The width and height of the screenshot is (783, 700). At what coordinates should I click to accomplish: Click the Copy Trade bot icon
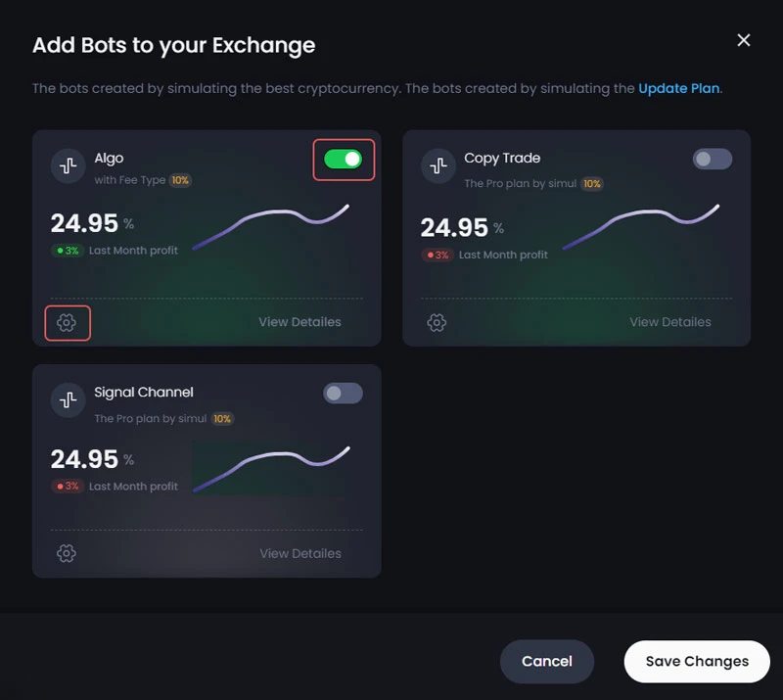(438, 165)
